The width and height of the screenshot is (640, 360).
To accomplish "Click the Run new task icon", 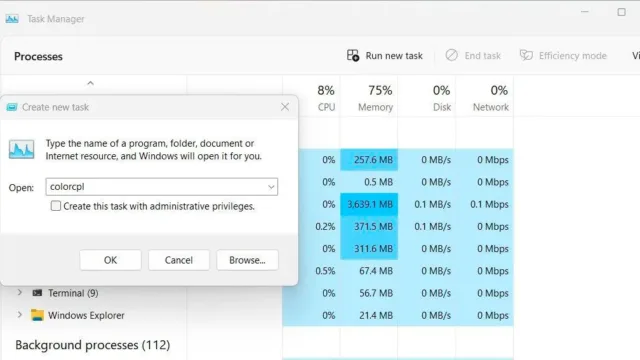I will click(353, 56).
